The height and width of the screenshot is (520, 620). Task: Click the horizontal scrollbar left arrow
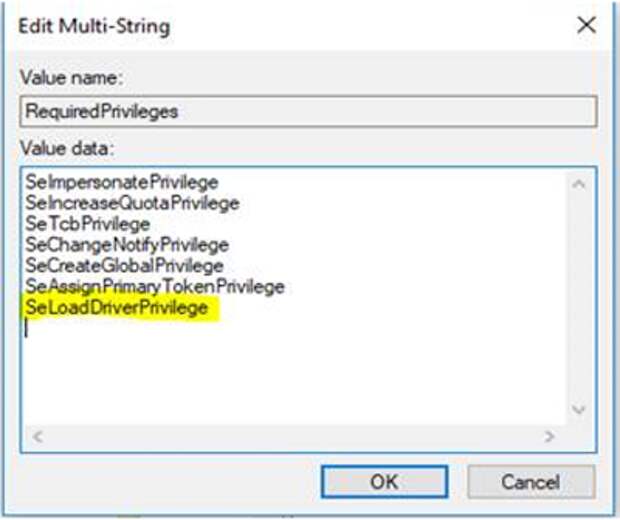(38, 437)
